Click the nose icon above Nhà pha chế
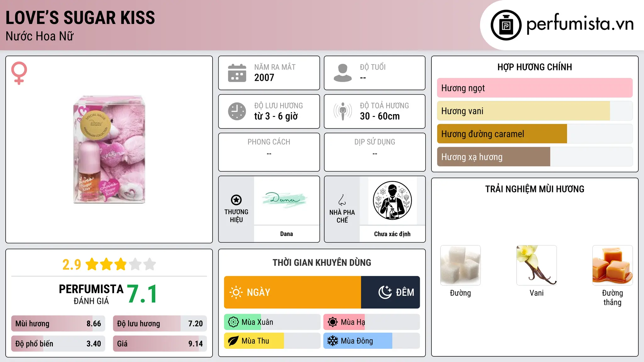 point(342,200)
